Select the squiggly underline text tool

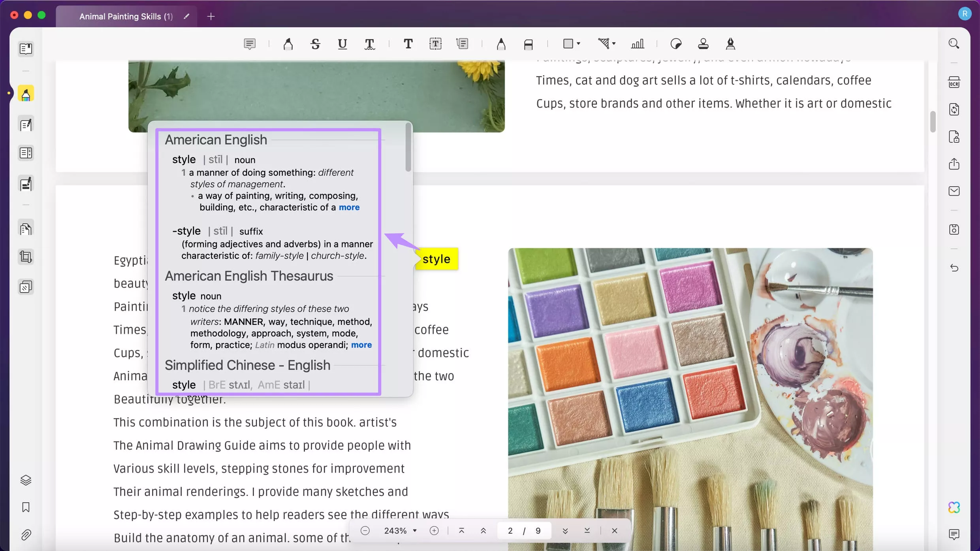370,44
